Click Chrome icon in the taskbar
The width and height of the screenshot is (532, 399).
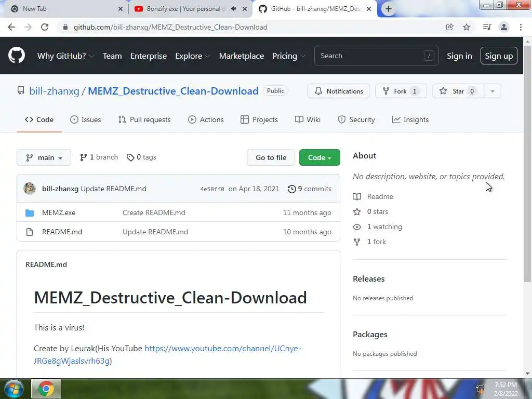pyautogui.click(x=46, y=389)
